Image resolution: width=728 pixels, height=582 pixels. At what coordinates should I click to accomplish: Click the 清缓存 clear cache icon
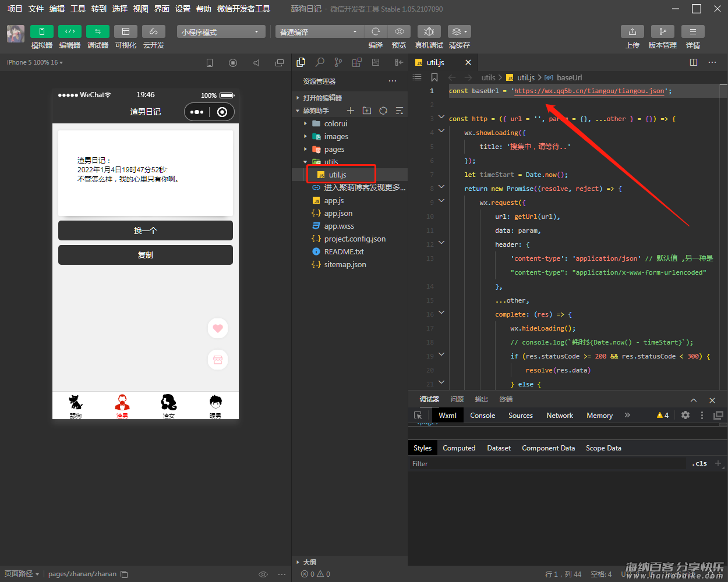click(460, 31)
